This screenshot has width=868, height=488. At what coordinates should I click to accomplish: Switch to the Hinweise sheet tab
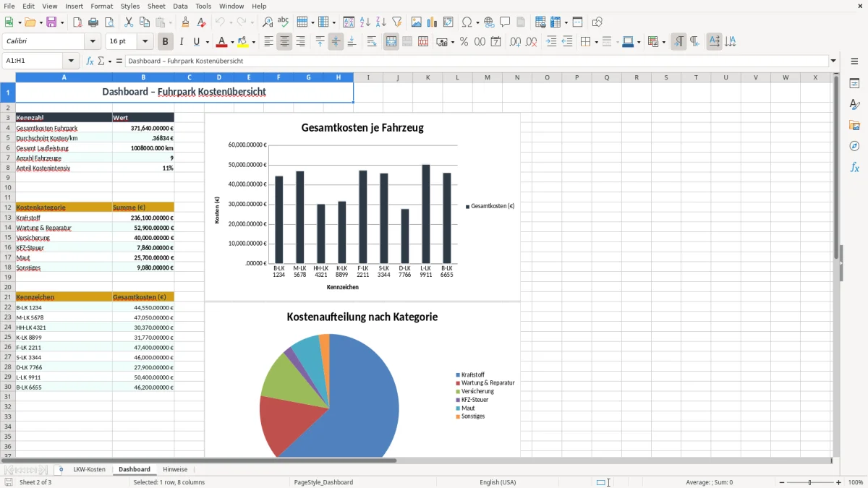pos(175,469)
